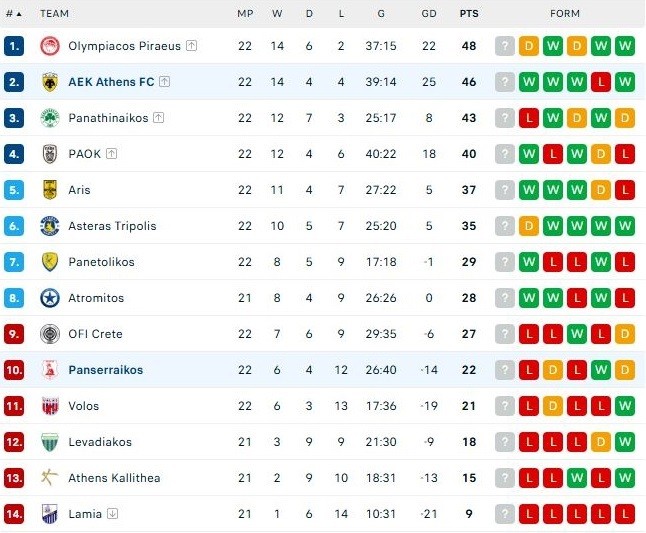The width and height of the screenshot is (646, 533).
Task: Click the AEK Athens FC club crest
Action: (50, 82)
